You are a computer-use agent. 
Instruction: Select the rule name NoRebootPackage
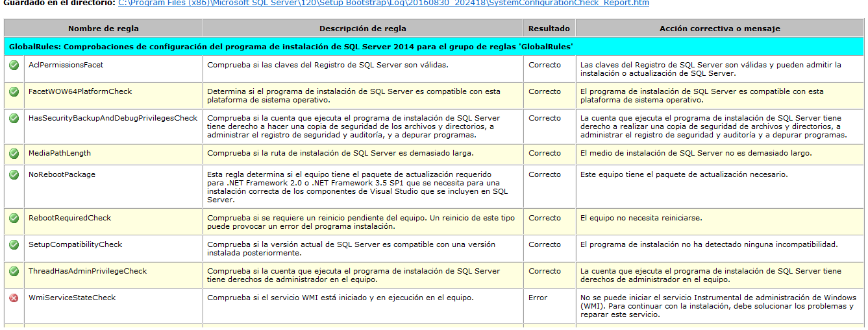(x=62, y=174)
